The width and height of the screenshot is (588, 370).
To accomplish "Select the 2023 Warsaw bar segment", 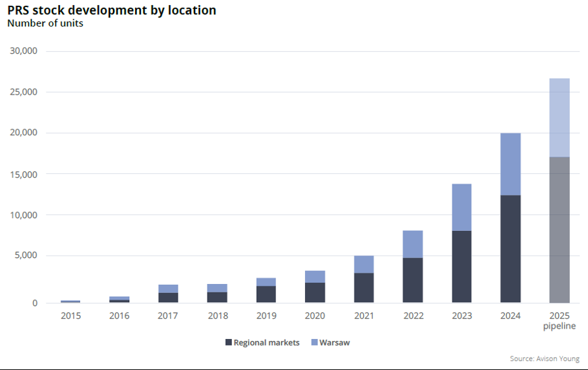I will tap(461, 208).
